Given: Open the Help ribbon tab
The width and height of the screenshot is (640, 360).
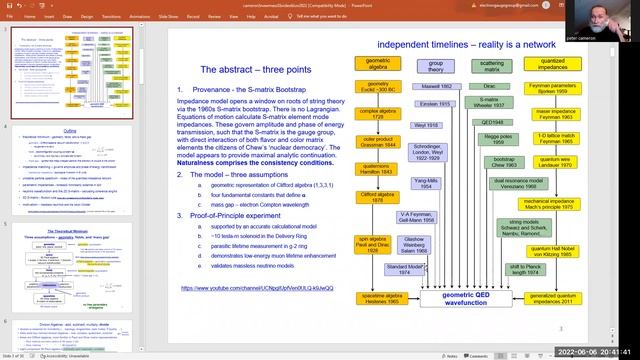Looking at the screenshot, I should click(x=251, y=17).
